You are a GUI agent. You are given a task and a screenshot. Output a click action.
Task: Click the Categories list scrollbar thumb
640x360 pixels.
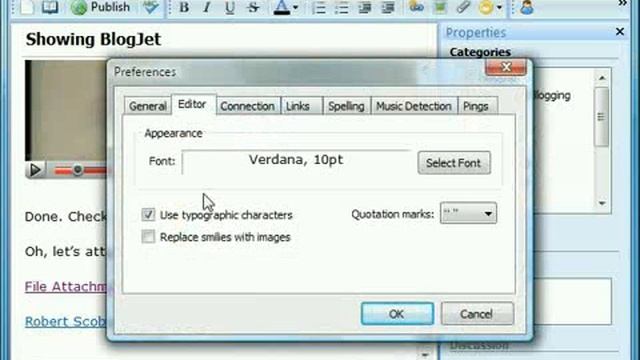[x=601, y=117]
